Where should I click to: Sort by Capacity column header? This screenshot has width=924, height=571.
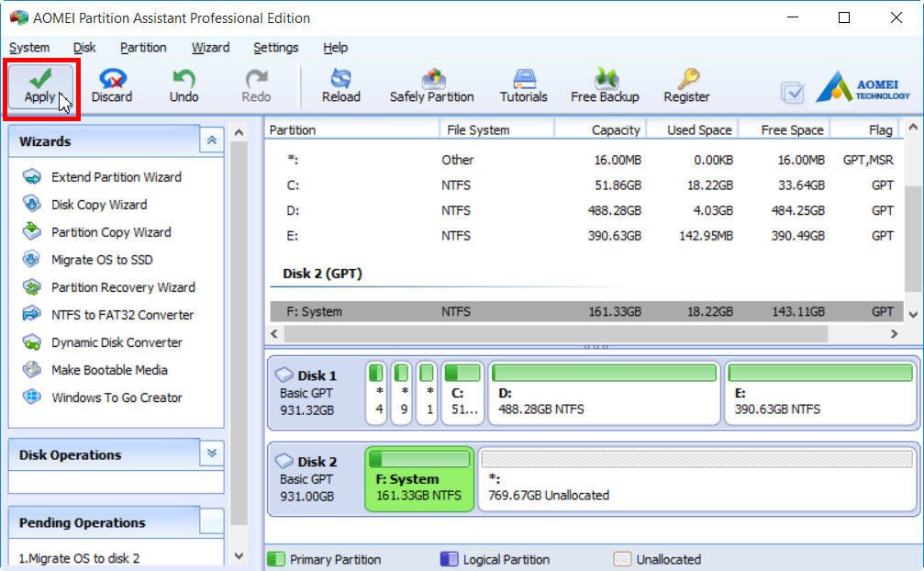tap(600, 129)
